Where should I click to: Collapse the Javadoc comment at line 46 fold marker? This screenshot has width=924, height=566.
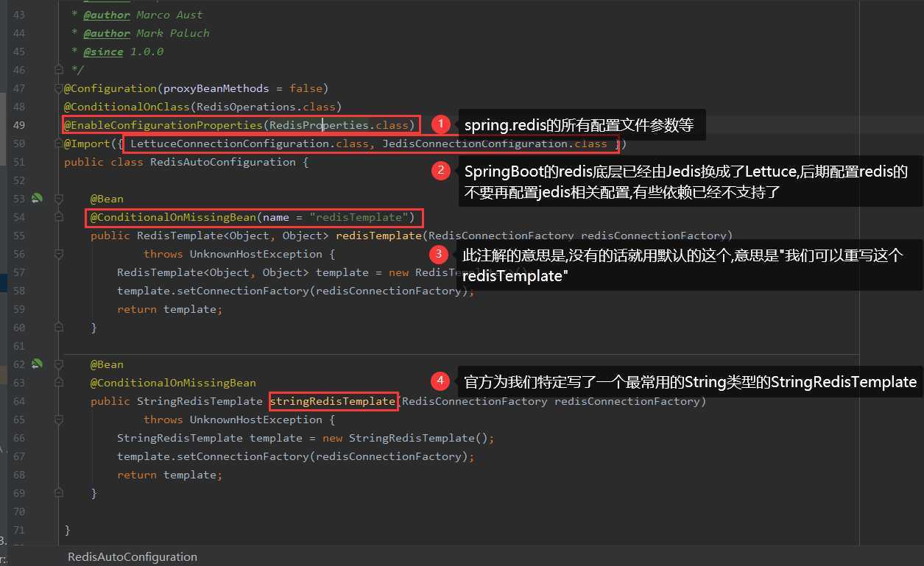pyautogui.click(x=59, y=70)
